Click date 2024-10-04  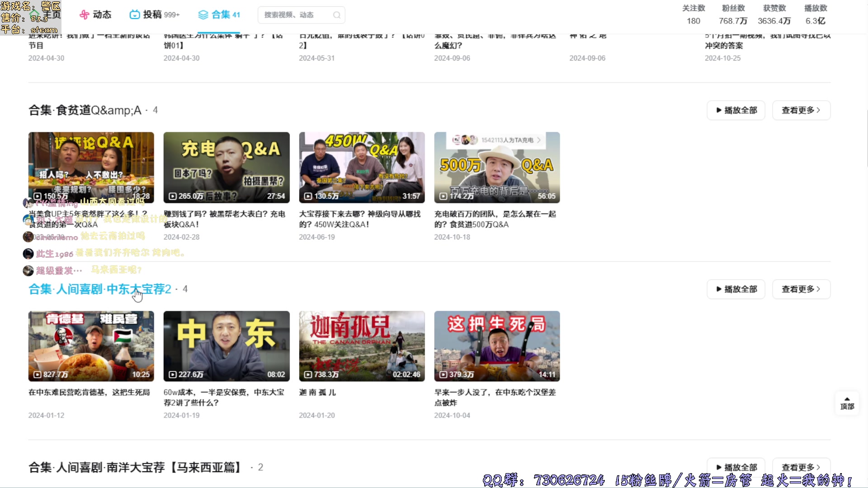click(x=452, y=415)
